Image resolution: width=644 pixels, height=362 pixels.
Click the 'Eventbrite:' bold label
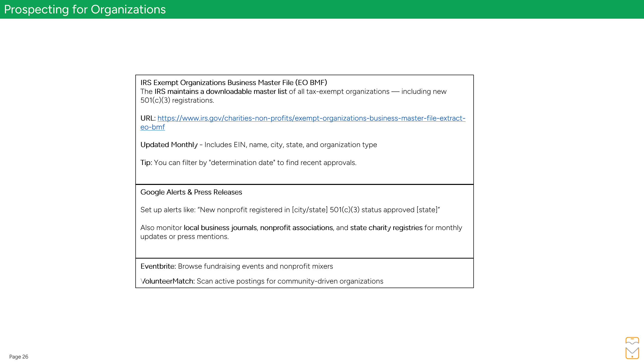[x=158, y=266]
